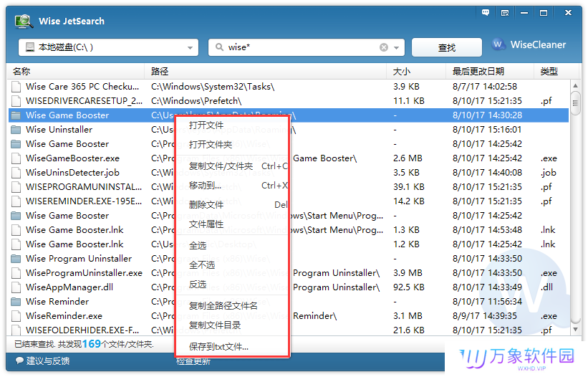The height and width of the screenshot is (377, 588).
Task: Expand the 本地磁盘(C:\) drive dropdown
Action: (190, 47)
